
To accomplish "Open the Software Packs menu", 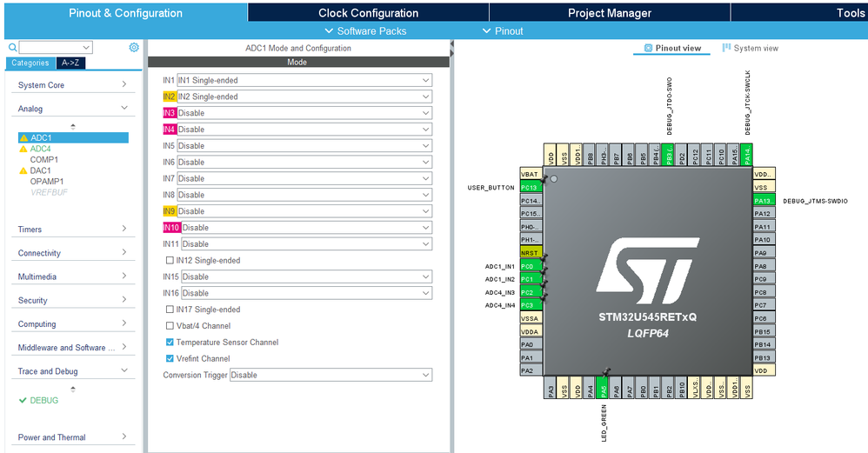I will click(x=365, y=31).
